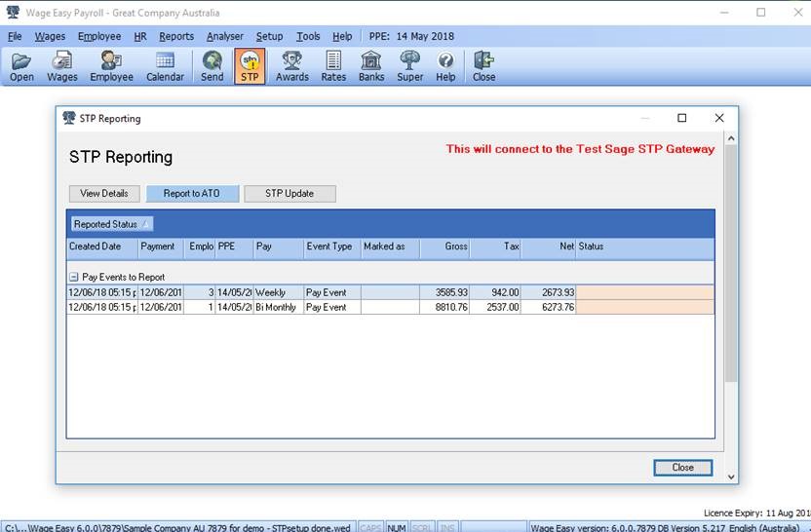
Task: Select the Wage Easy title bar app icon
Action: tap(13, 12)
